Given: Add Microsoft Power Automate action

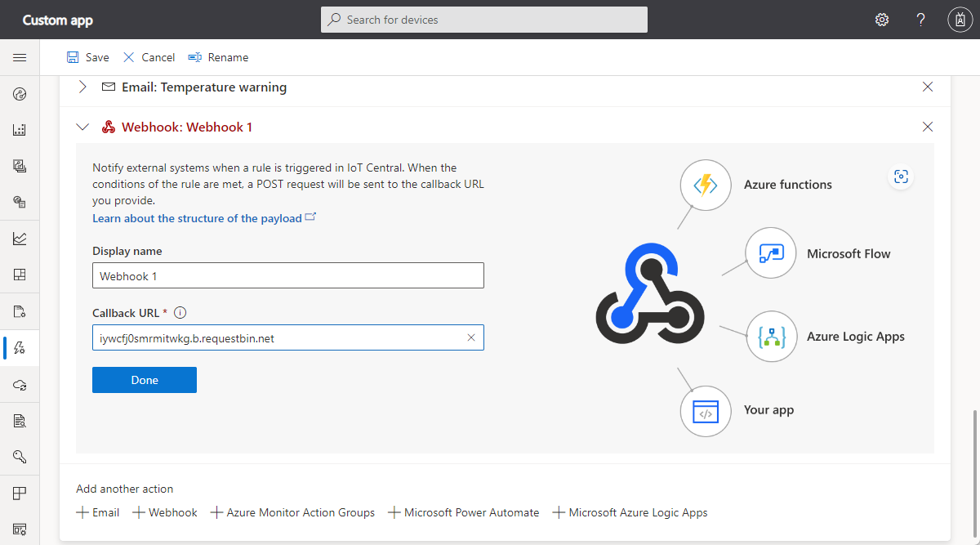Looking at the screenshot, I should tap(464, 512).
